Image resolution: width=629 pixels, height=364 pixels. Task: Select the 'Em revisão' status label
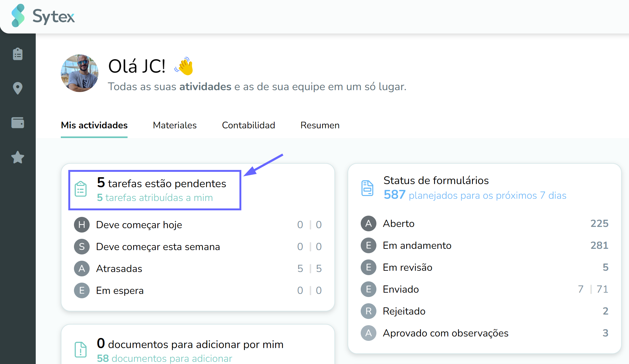point(407,267)
